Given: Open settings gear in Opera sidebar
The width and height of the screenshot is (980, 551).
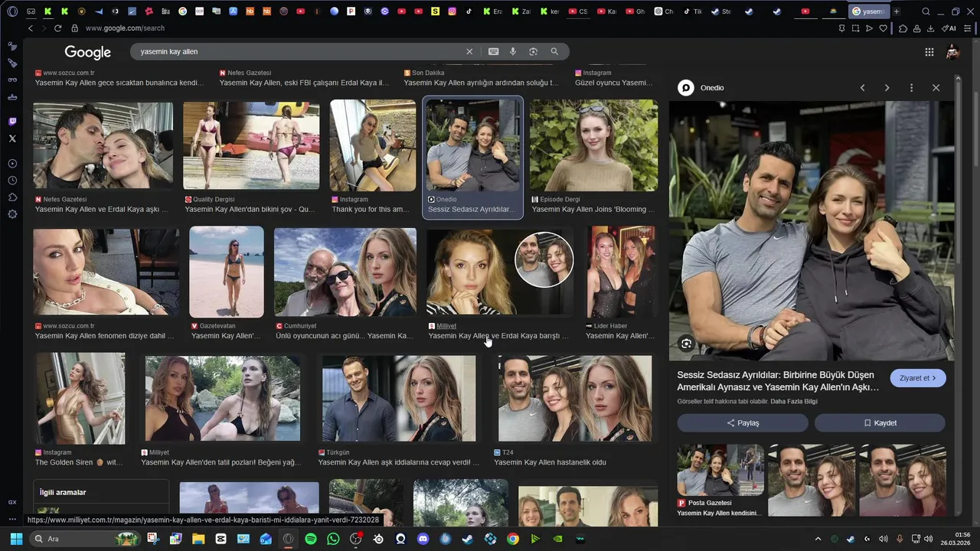Looking at the screenshot, I should [x=12, y=214].
